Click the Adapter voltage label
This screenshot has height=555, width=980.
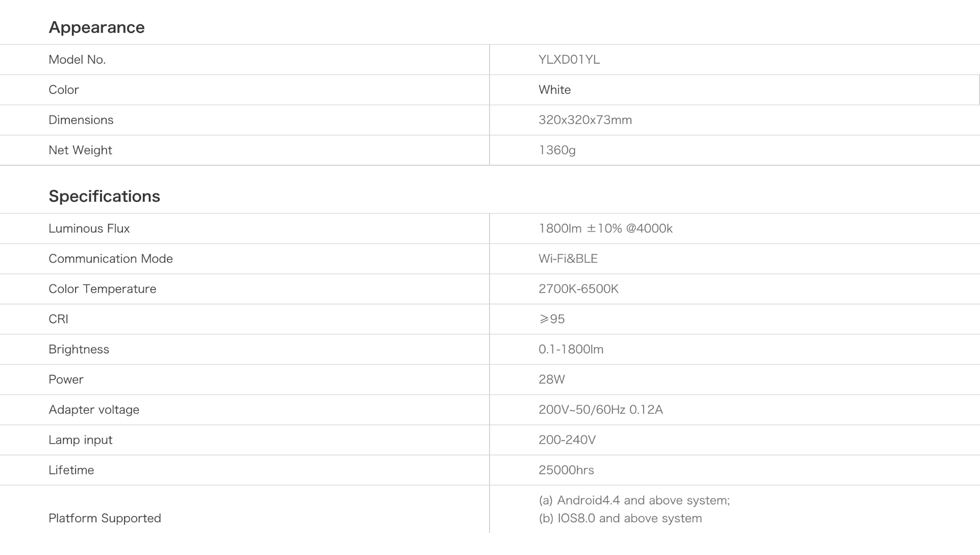[93, 410]
